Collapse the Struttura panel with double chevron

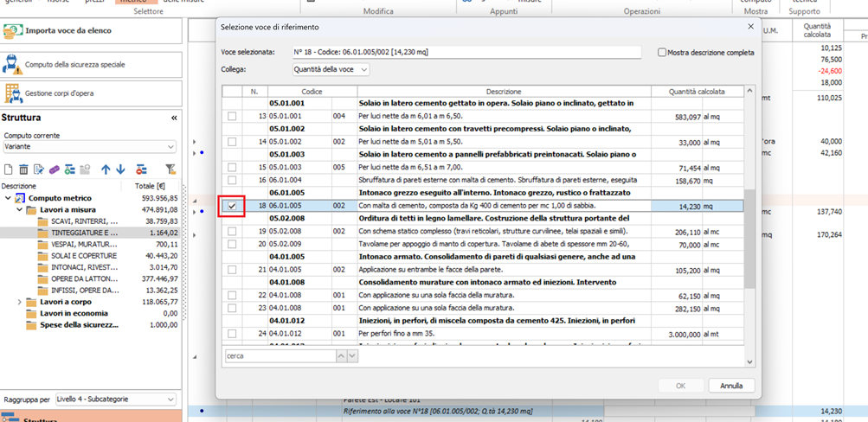174,118
